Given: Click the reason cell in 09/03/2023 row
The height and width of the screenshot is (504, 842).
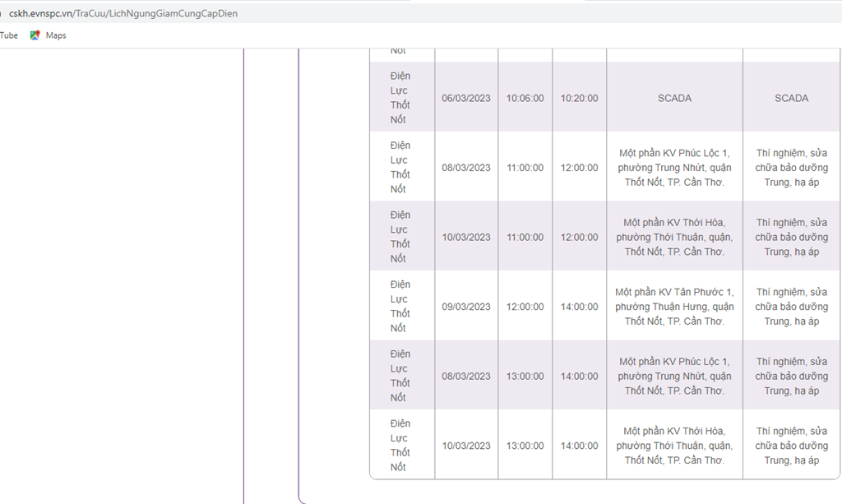Looking at the screenshot, I should point(791,307).
